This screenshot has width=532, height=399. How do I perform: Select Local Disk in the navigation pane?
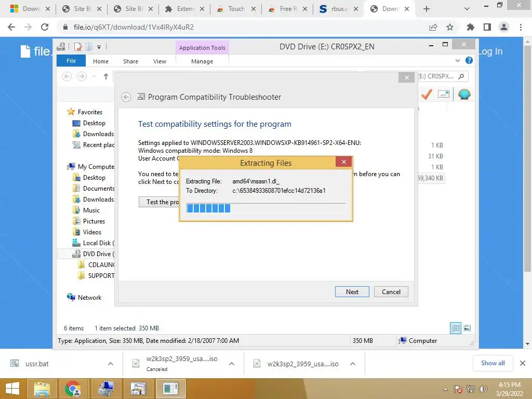pos(98,243)
